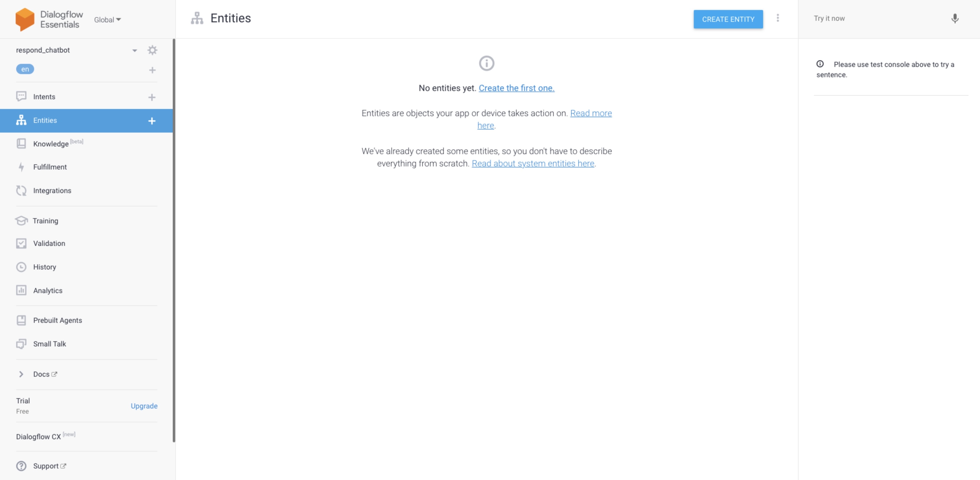Click Create the first one link

(x=516, y=87)
